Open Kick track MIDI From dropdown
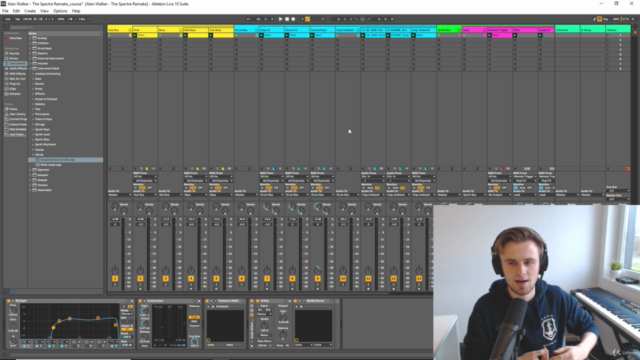 145,177
